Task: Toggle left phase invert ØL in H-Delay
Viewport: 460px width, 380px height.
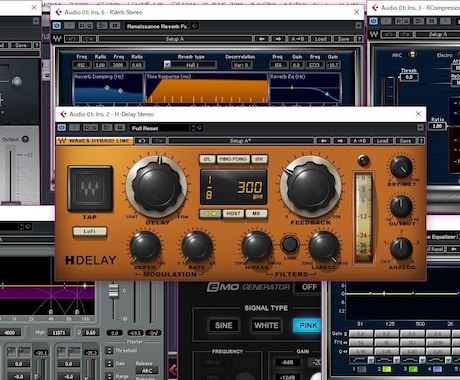Action: pyautogui.click(x=207, y=159)
